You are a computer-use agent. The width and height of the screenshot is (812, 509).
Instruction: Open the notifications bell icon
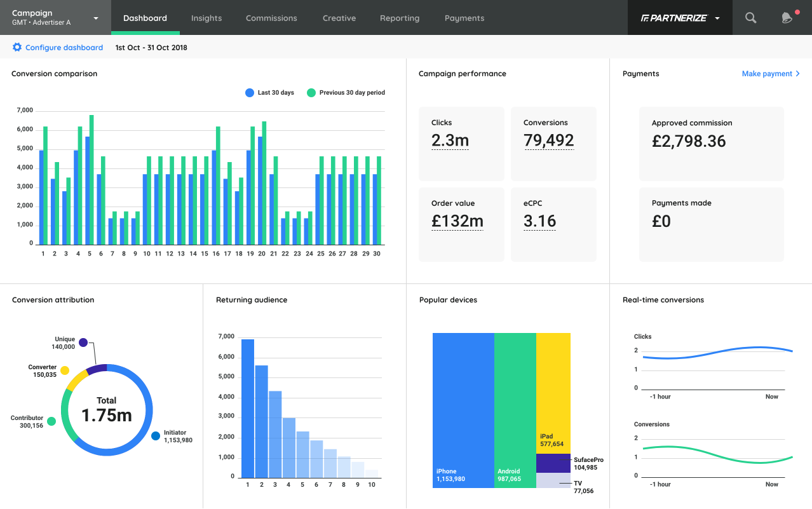pyautogui.click(x=787, y=18)
